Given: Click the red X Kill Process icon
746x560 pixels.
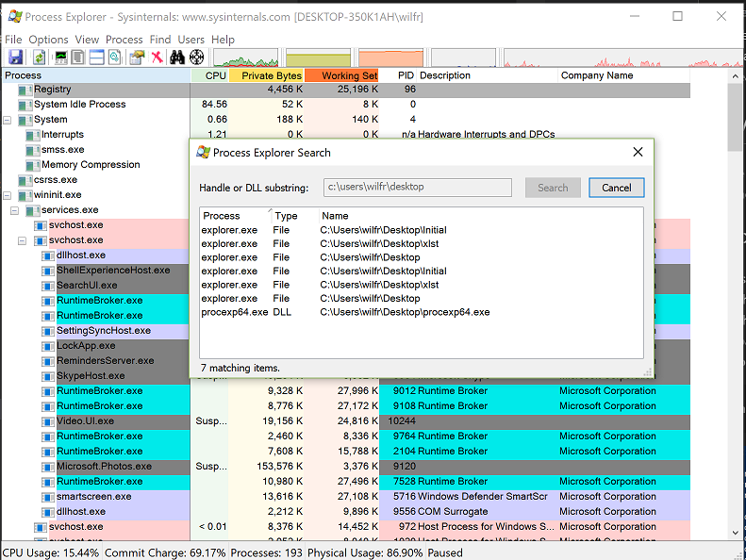Looking at the screenshot, I should 157,58.
